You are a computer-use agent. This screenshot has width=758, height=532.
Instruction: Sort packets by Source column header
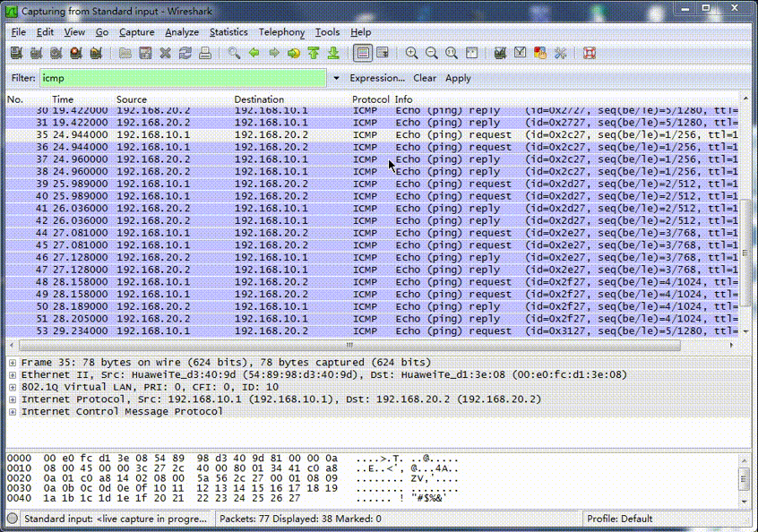click(132, 99)
